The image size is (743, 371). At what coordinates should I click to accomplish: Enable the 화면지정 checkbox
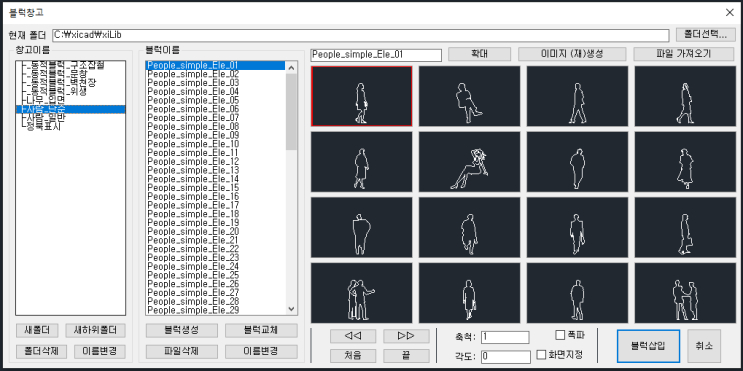tap(541, 354)
